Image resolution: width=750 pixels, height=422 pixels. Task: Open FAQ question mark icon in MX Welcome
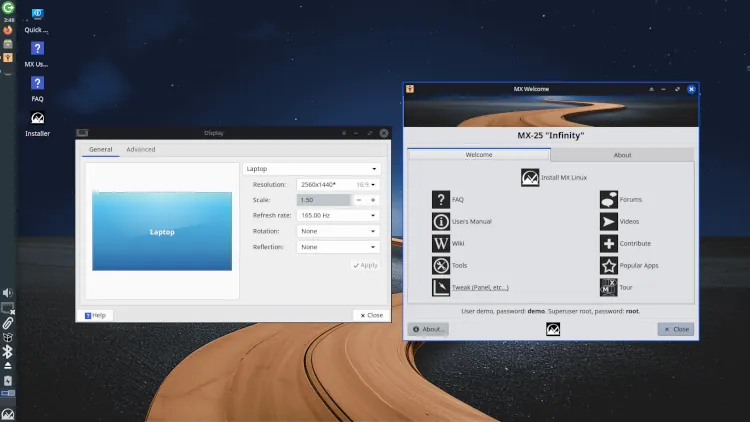(441, 200)
